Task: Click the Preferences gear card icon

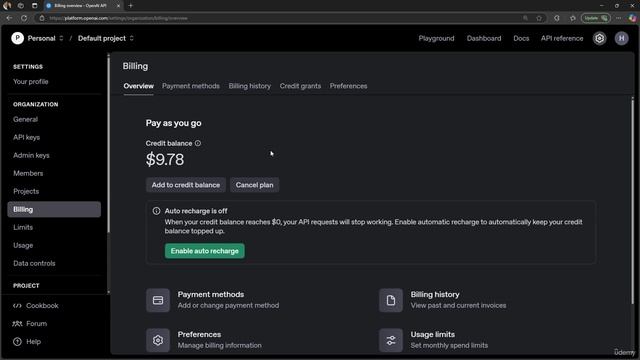Action: pyautogui.click(x=158, y=340)
